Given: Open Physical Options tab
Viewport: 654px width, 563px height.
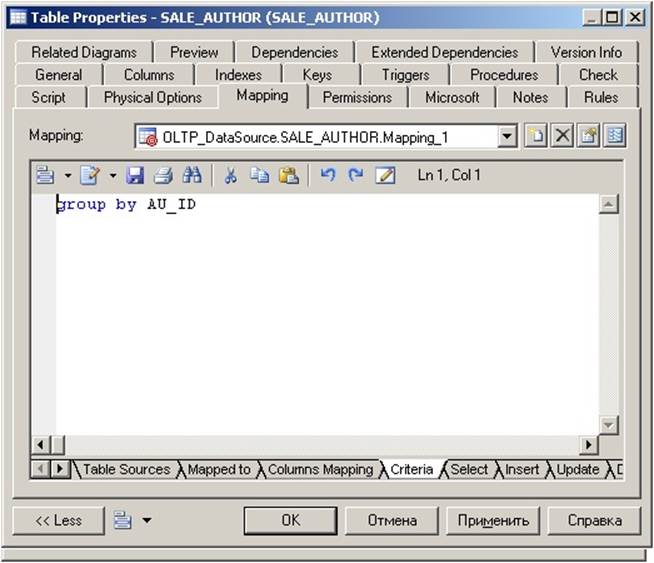Looking at the screenshot, I should point(153,97).
